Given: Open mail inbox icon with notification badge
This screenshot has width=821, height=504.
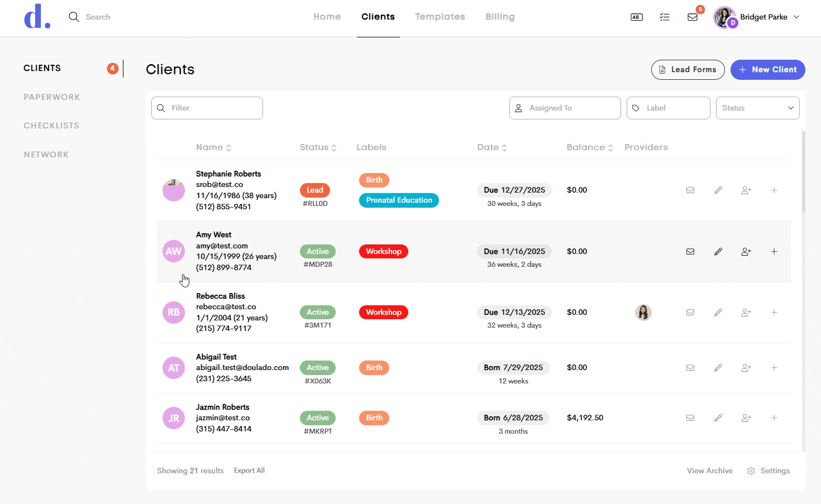Looking at the screenshot, I should (693, 17).
